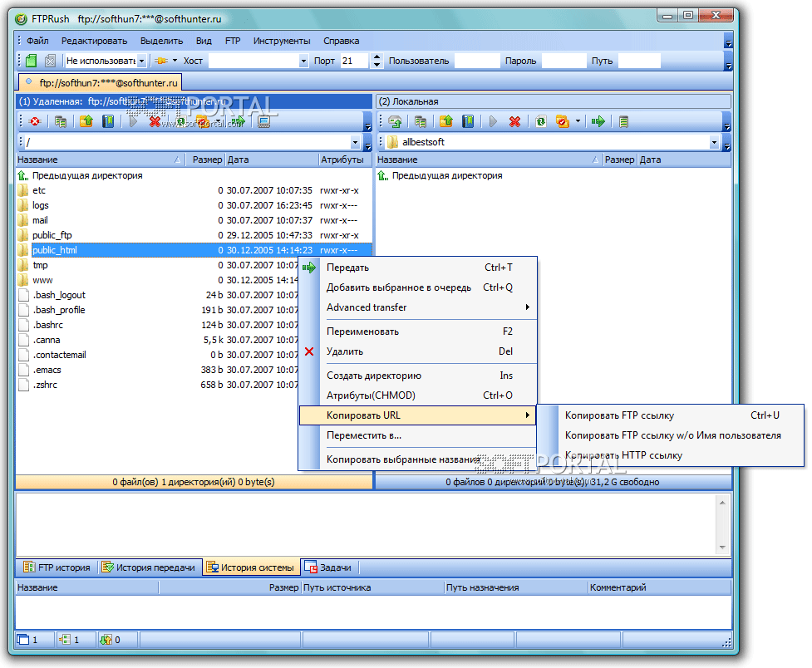Click the Путь назначения column header
Screen dimensions: 812x668
tap(516, 587)
